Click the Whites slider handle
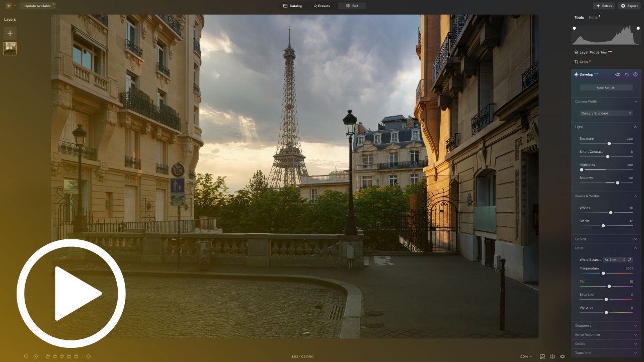 click(611, 213)
